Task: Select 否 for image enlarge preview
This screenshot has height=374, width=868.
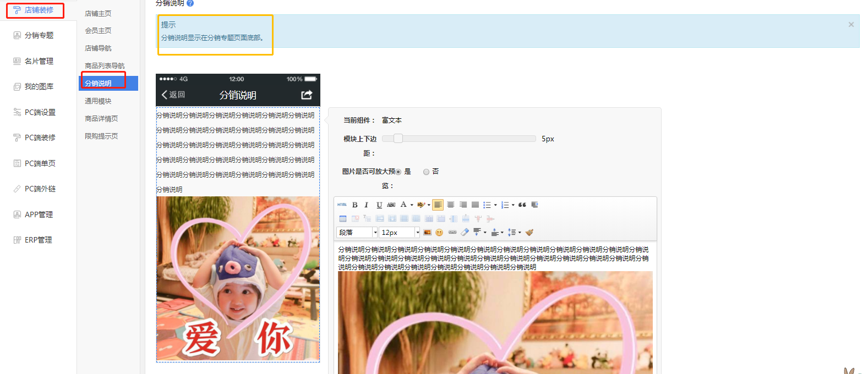Action: point(426,172)
